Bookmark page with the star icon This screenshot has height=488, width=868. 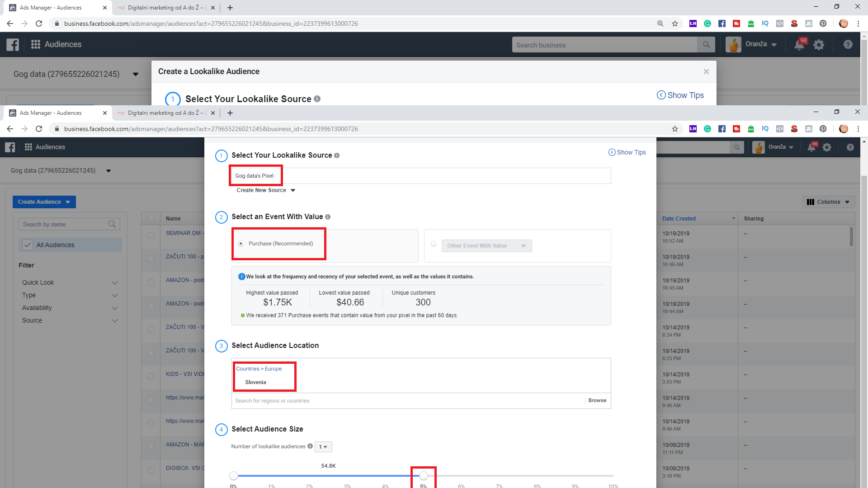tap(675, 129)
